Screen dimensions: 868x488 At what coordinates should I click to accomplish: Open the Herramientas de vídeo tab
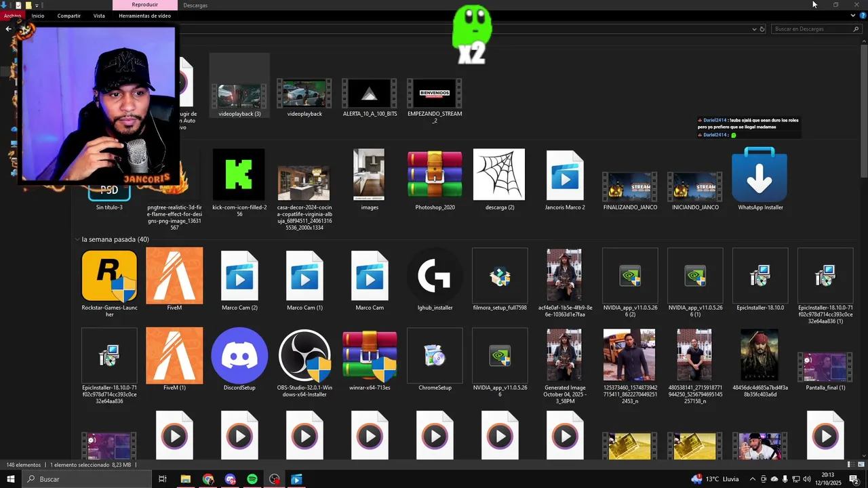pyautogui.click(x=144, y=16)
